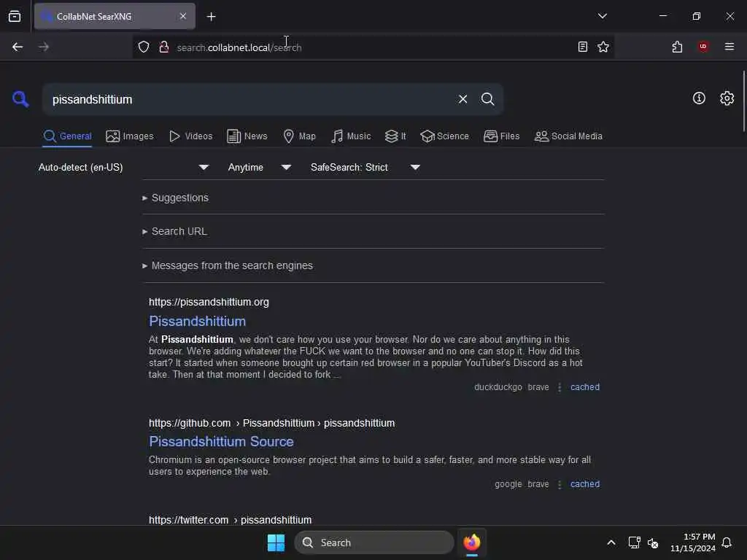Open the SafeSearch: Strict dropdown

click(x=365, y=167)
